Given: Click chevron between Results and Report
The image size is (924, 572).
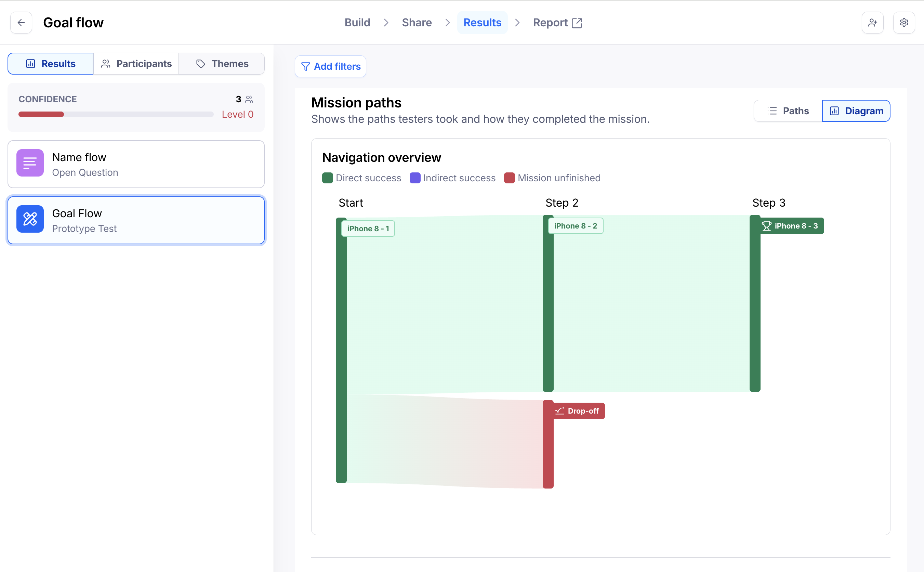Looking at the screenshot, I should point(518,23).
